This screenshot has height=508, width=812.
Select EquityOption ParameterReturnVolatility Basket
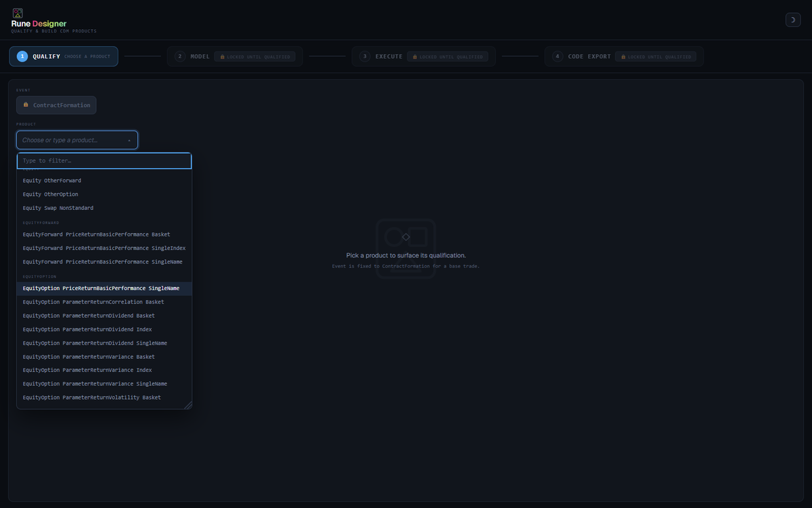coord(104,398)
